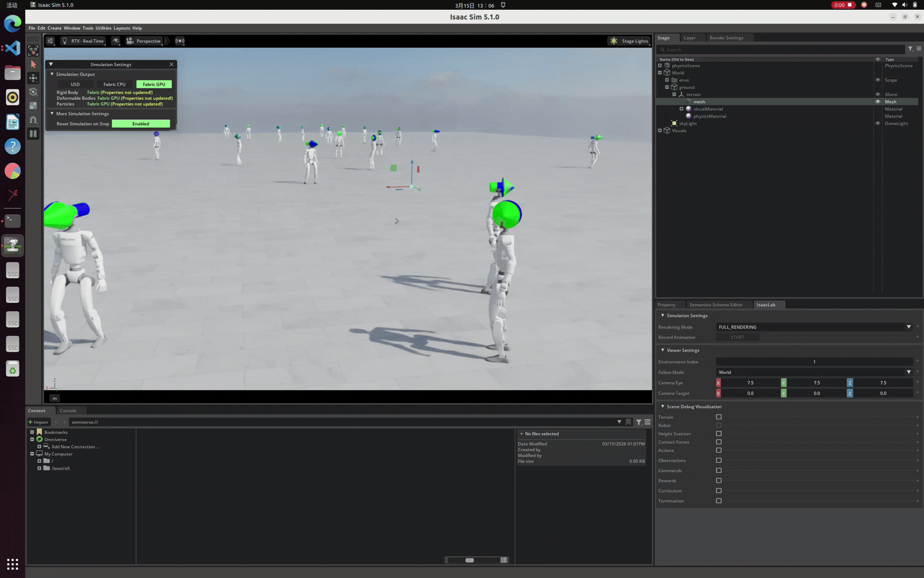This screenshot has width=924, height=578.
Task: Open the Utilities menu
Action: 103,28
